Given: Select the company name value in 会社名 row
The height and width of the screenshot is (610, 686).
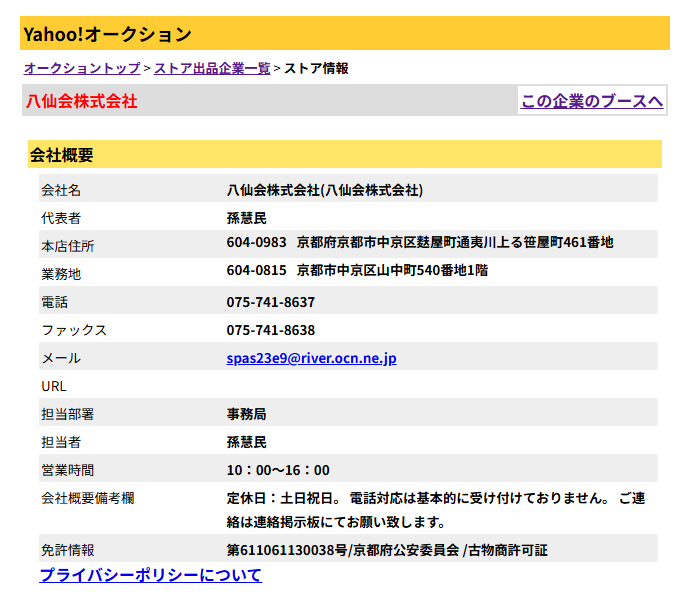Looking at the screenshot, I should [324, 190].
